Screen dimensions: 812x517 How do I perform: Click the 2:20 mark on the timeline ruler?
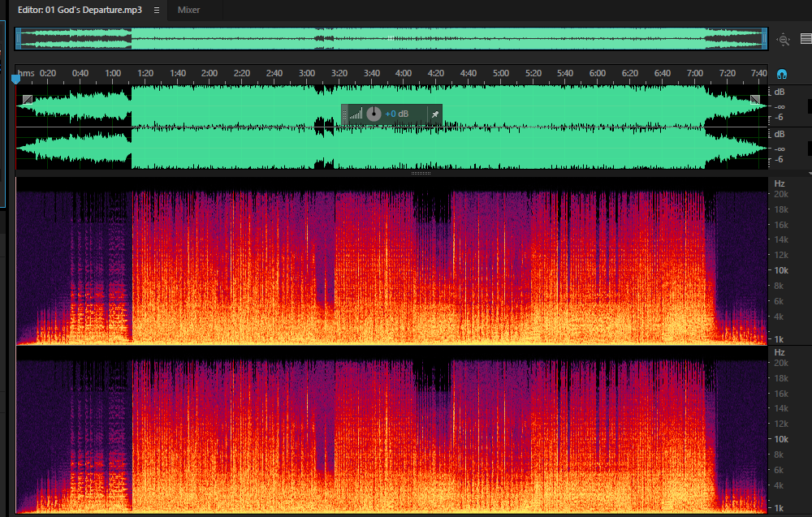pyautogui.click(x=242, y=74)
